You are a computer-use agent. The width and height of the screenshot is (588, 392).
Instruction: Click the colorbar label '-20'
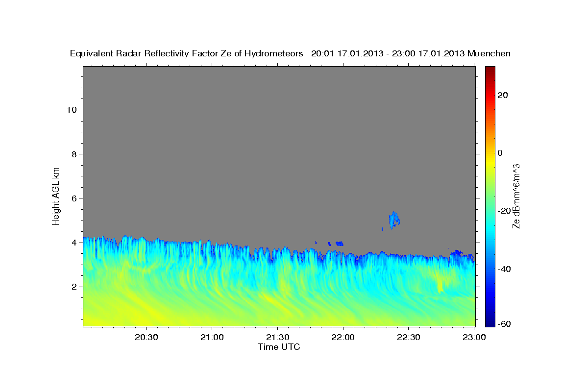504,211
